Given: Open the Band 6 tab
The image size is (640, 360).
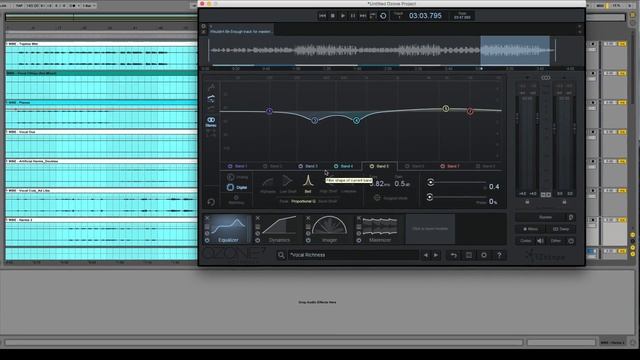Looking at the screenshot, I should tap(415, 167).
